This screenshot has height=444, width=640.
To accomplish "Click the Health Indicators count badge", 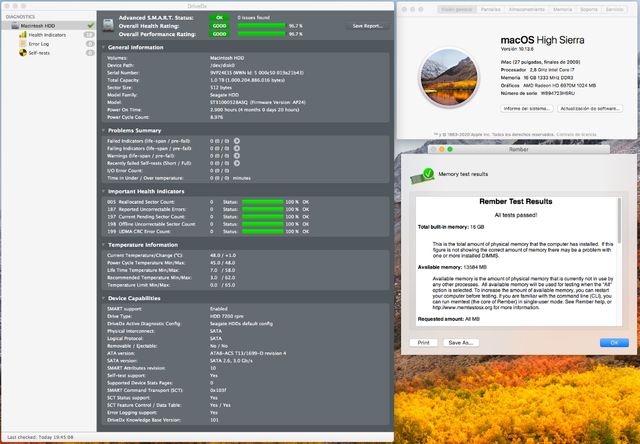I will [x=89, y=35].
